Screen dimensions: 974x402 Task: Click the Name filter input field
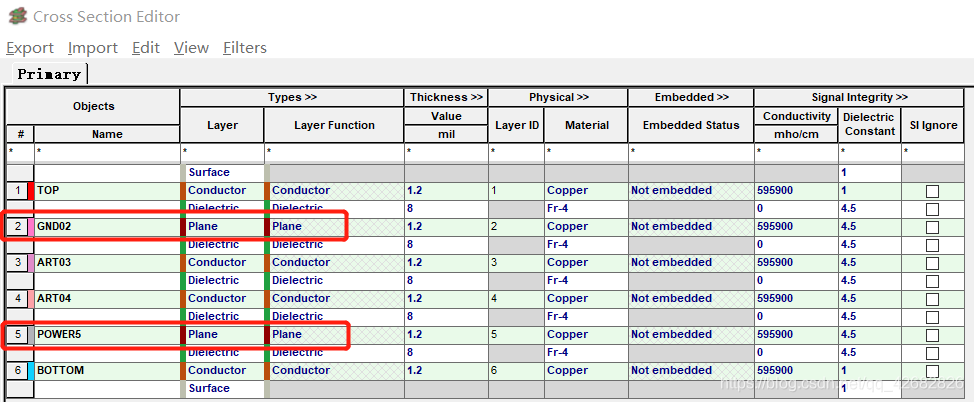(x=107, y=153)
